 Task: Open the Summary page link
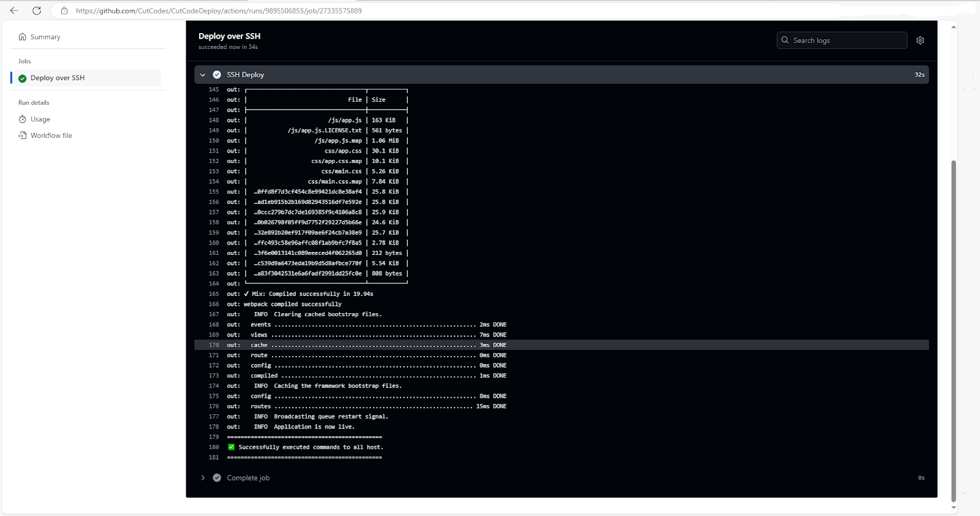pos(45,37)
